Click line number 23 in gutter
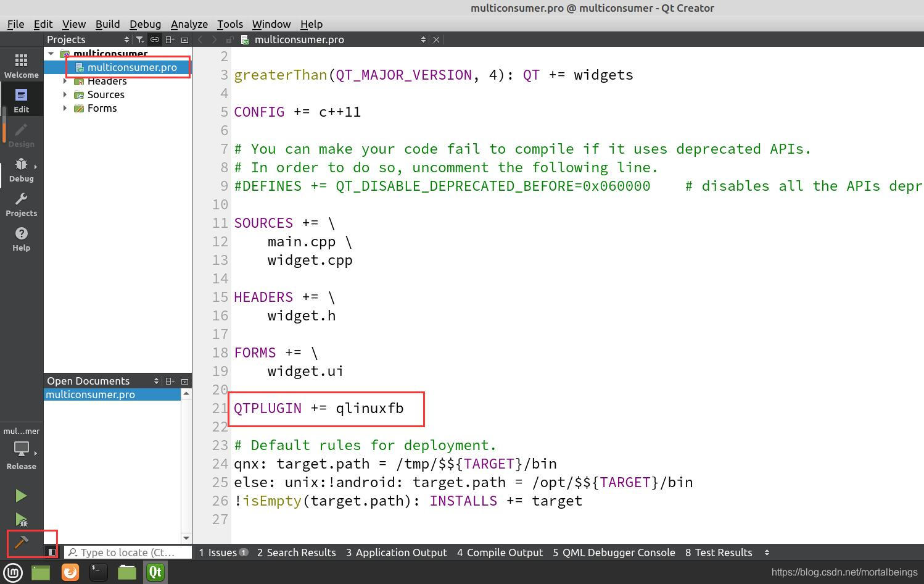Image resolution: width=924 pixels, height=584 pixels. click(x=220, y=445)
